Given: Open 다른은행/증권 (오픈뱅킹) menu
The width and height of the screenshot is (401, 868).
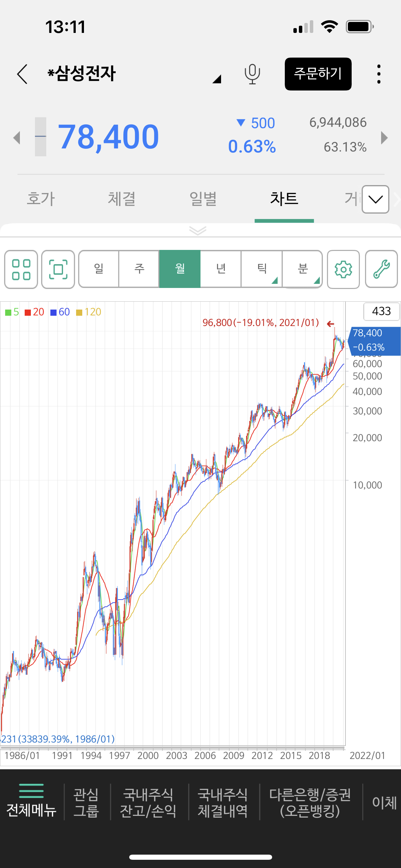Looking at the screenshot, I should (310, 803).
